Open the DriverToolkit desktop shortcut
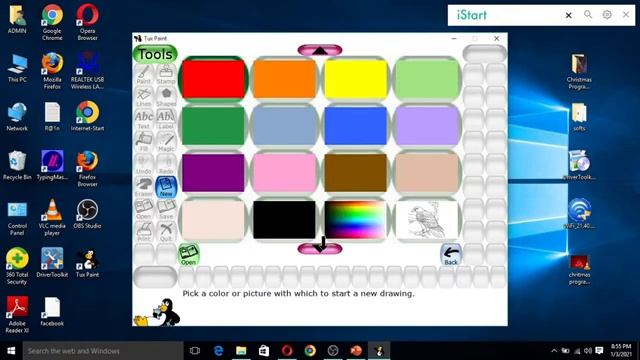Screen dimensions: 640x360 [x=52, y=263]
